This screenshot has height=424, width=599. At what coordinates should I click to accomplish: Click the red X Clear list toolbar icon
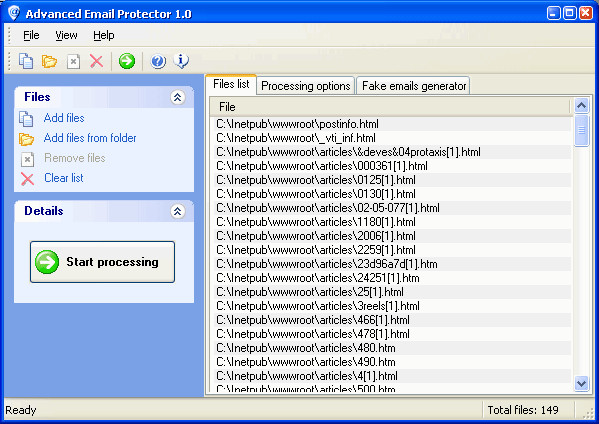[x=96, y=61]
